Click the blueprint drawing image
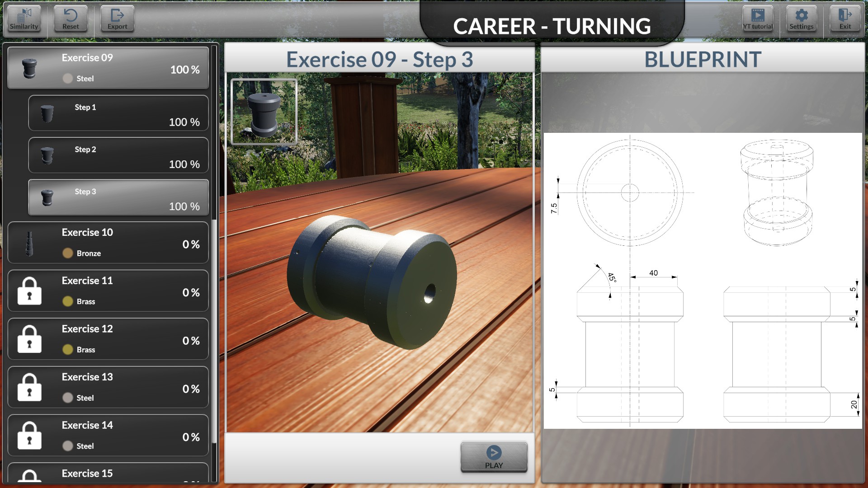 click(x=702, y=281)
